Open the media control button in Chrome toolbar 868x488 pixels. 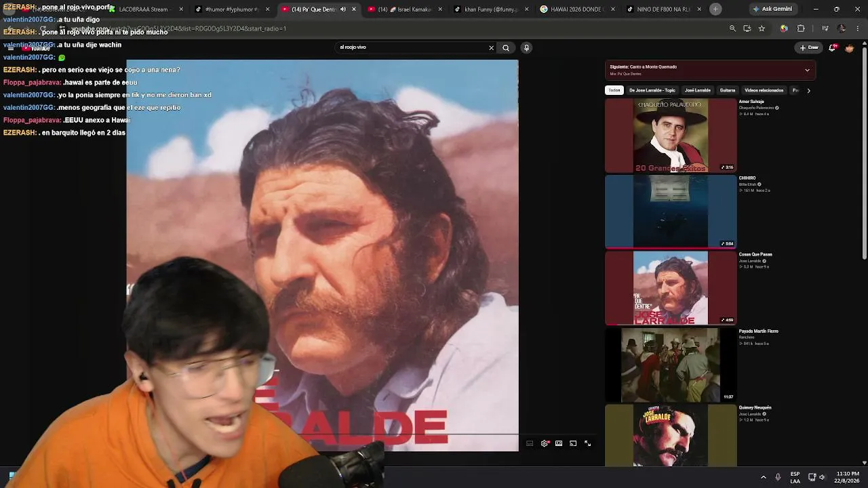[825, 28]
